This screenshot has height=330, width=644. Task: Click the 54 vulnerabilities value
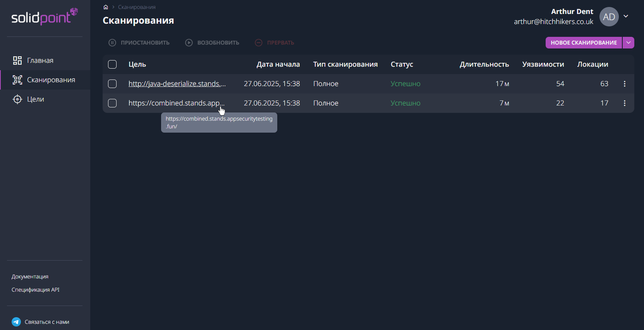(x=560, y=84)
